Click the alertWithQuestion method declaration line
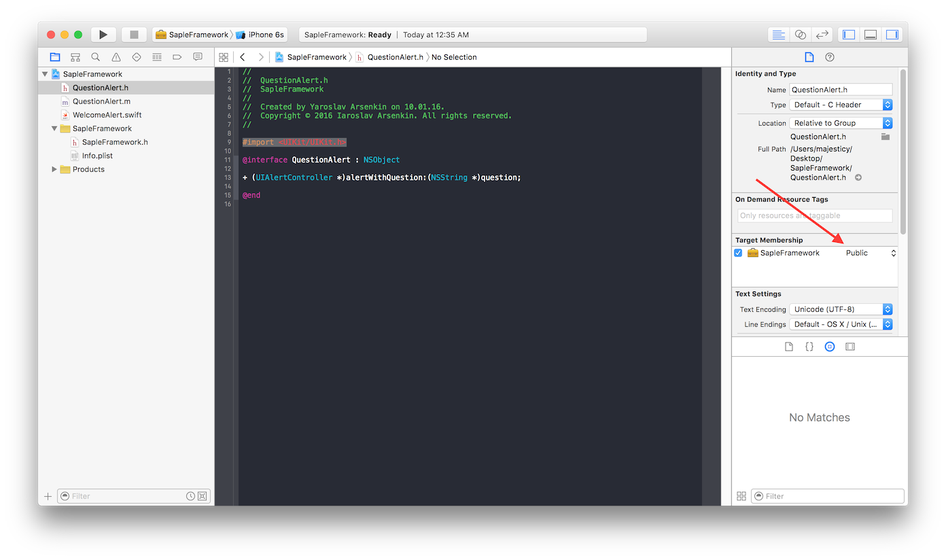Screen dimensions: 946x560 coord(381,177)
